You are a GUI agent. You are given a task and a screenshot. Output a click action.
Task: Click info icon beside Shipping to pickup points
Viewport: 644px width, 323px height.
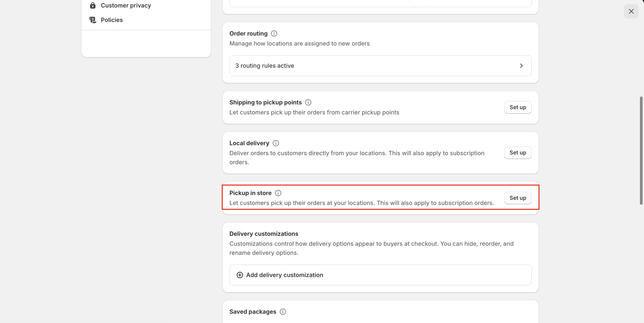[308, 102]
